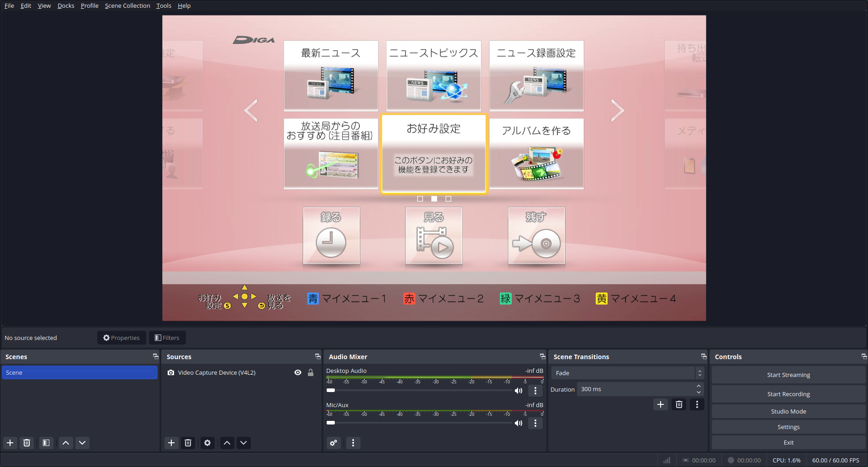Remove selected scene using trash icon
Image resolution: width=868 pixels, height=467 pixels.
tap(27, 443)
